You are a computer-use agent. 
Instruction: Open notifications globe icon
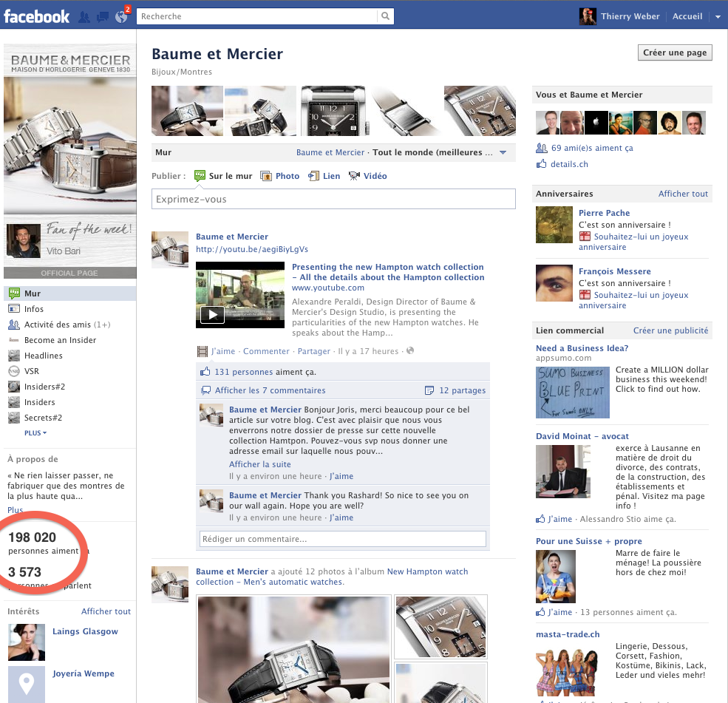coord(122,17)
